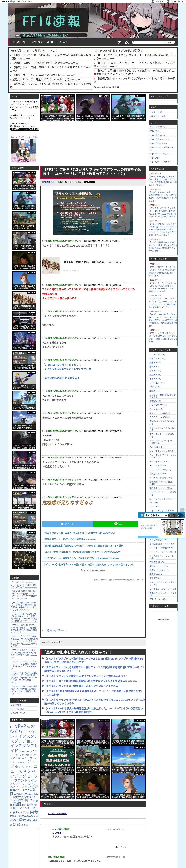The width and height of the screenshot is (186, 868).
Task: Open ニュース (6111) category link
Action: pyautogui.click(x=157, y=354)
